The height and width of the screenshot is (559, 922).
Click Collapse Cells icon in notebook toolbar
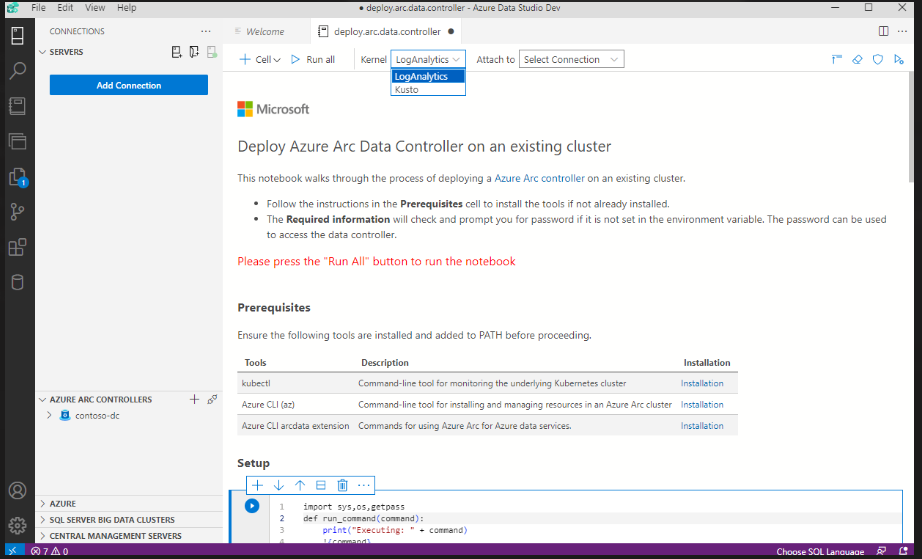point(837,59)
